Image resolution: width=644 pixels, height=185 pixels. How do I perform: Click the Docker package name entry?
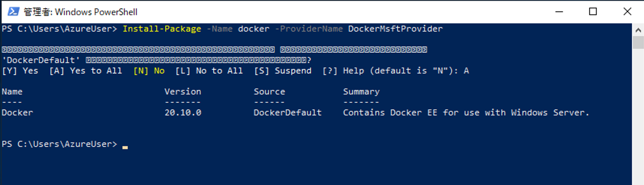coord(17,113)
